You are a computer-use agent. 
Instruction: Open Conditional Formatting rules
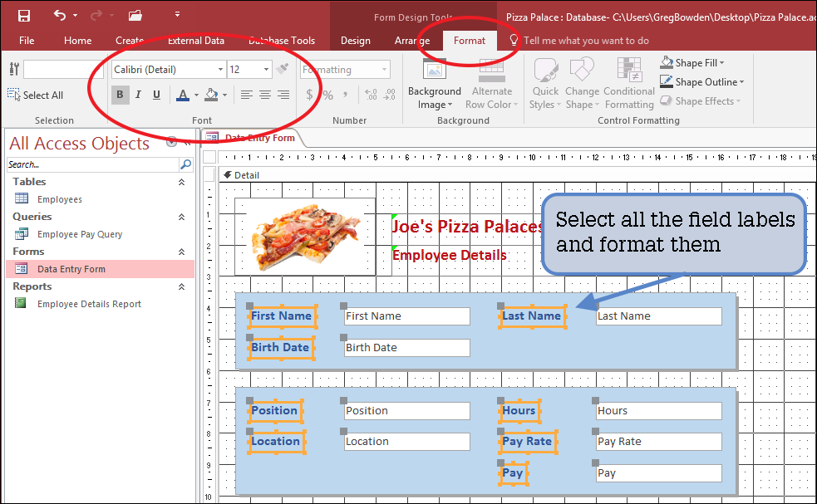(629, 85)
